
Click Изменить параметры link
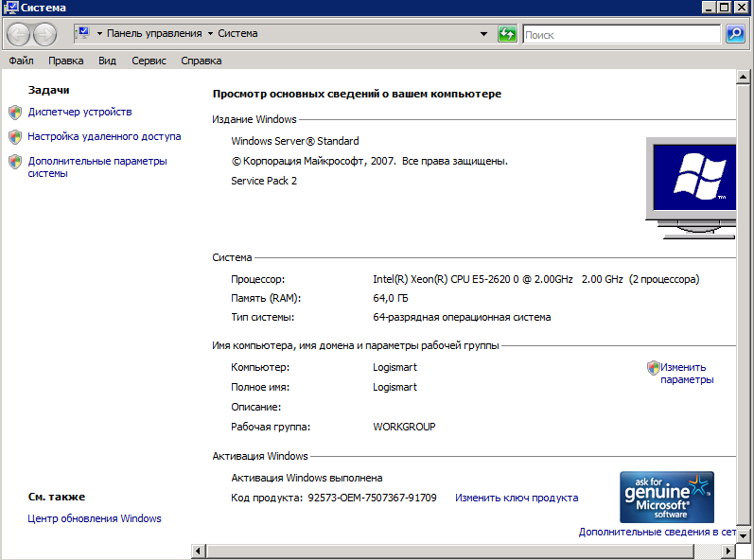click(687, 374)
